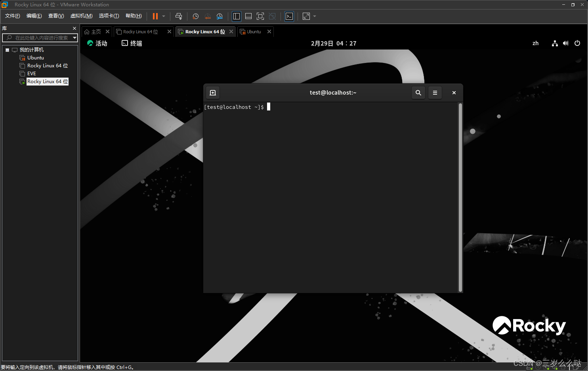Collapse the 我的计算机 tree node
This screenshot has width=588, height=371.
7,50
